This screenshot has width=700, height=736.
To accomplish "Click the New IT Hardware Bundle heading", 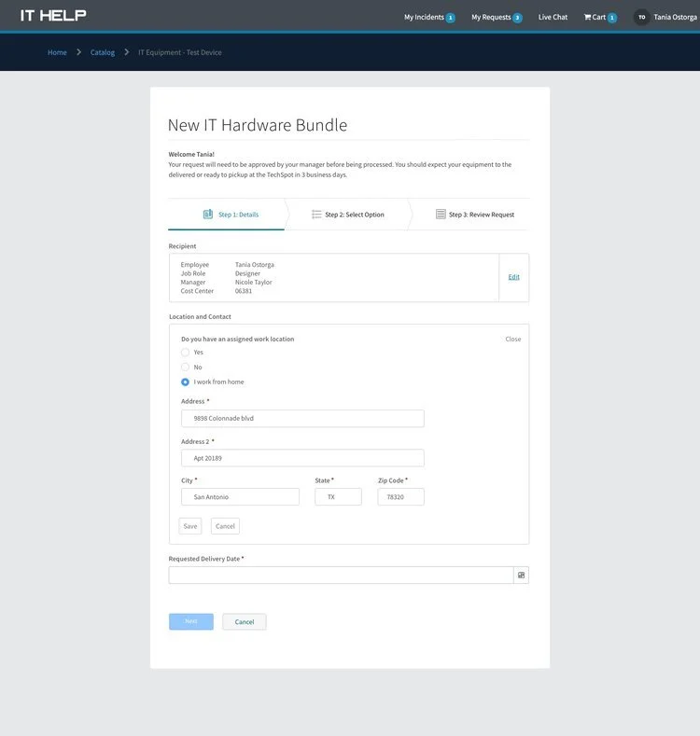I will tap(258, 125).
